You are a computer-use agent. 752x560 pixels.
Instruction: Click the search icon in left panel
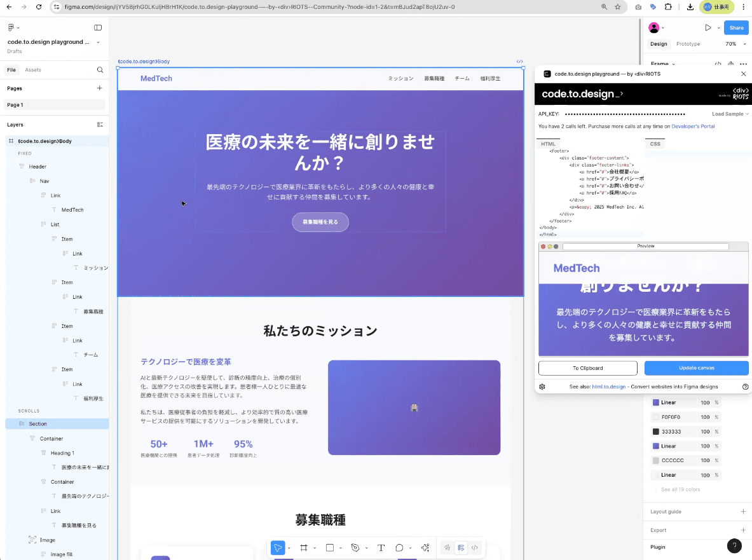click(x=100, y=70)
